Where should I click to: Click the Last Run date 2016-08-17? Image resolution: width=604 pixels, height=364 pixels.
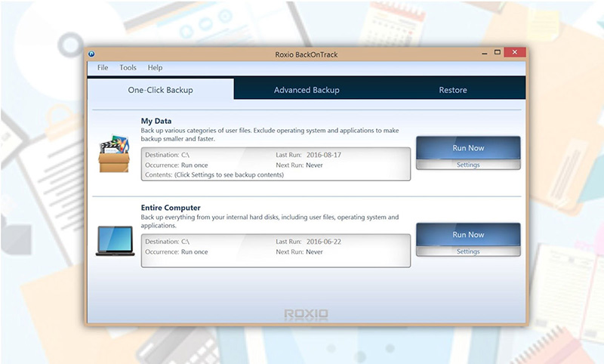324,155
